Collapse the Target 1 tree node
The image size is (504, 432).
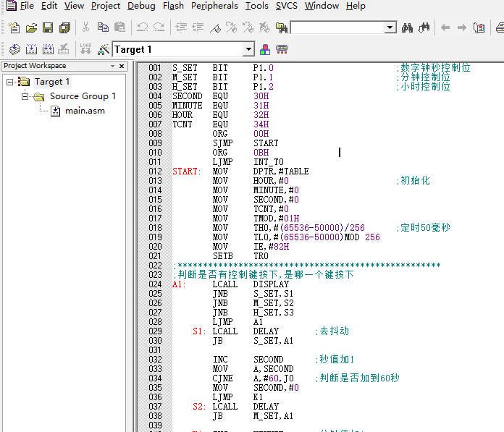10,82
